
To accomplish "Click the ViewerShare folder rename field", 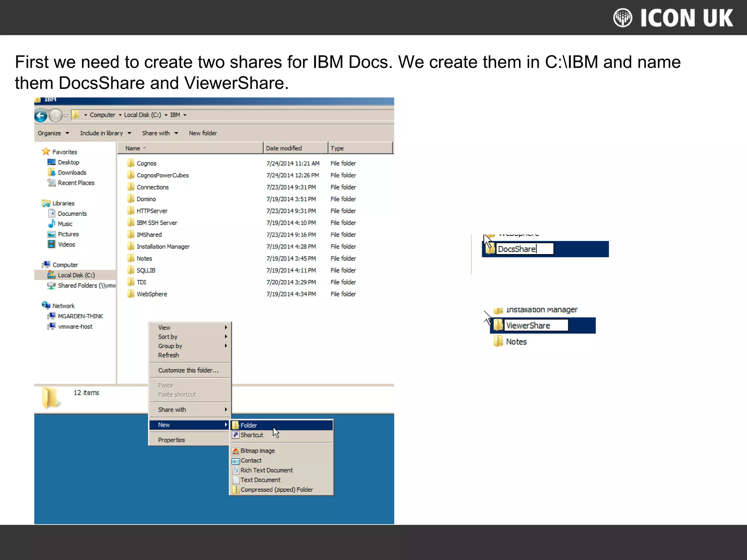I will click(x=535, y=325).
